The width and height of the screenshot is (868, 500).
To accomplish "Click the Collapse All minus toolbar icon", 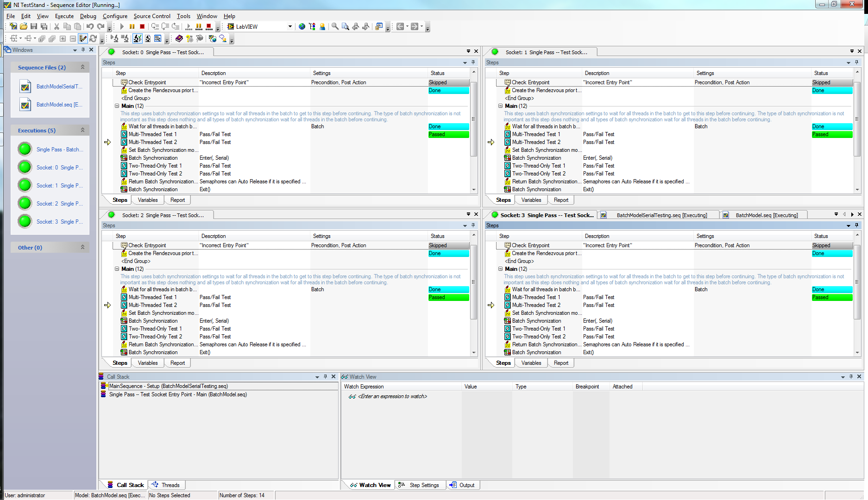I will pyautogui.click(x=73, y=38).
